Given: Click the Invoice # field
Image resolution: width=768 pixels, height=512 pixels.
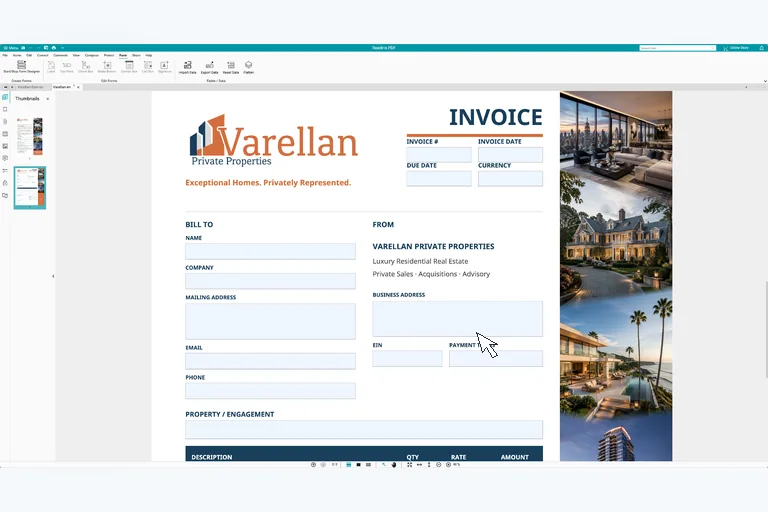Looking at the screenshot, I should 439,155.
